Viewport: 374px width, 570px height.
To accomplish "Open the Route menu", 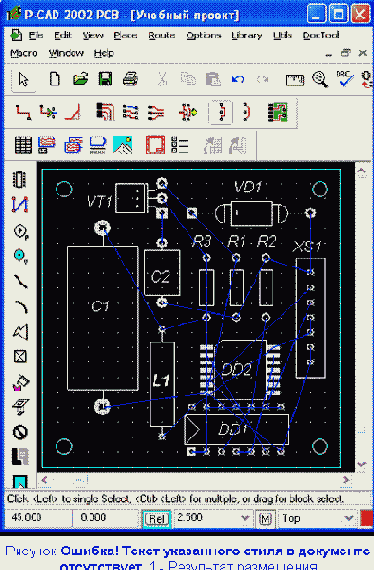I will coord(162,35).
